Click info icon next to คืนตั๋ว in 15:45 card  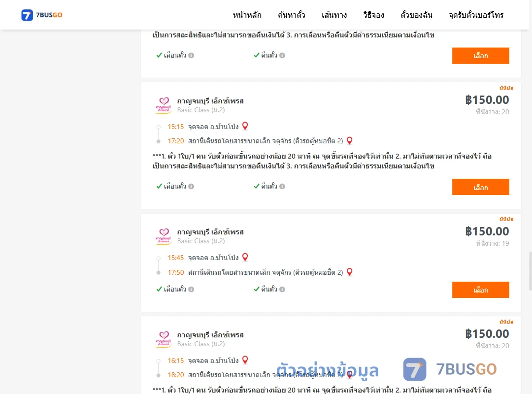click(x=282, y=289)
